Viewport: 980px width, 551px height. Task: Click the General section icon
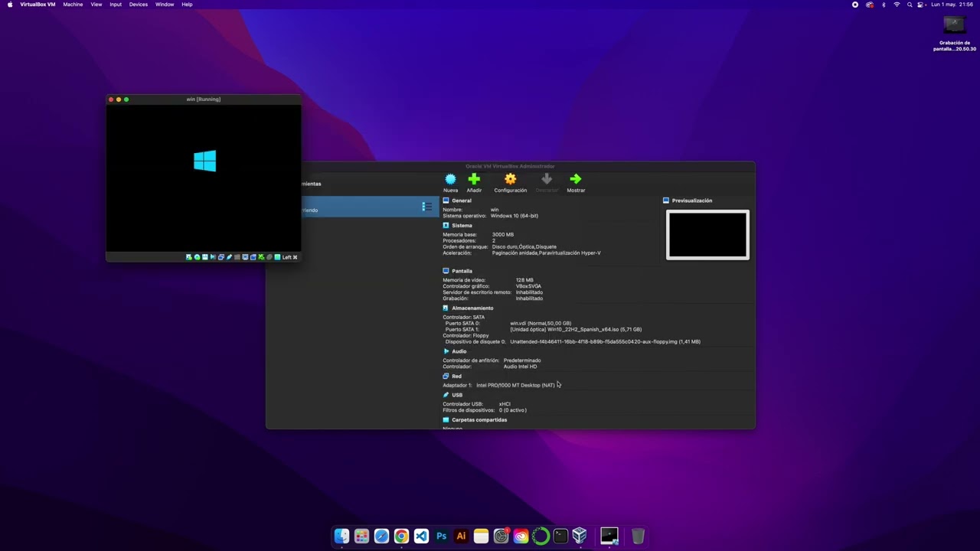click(x=446, y=201)
